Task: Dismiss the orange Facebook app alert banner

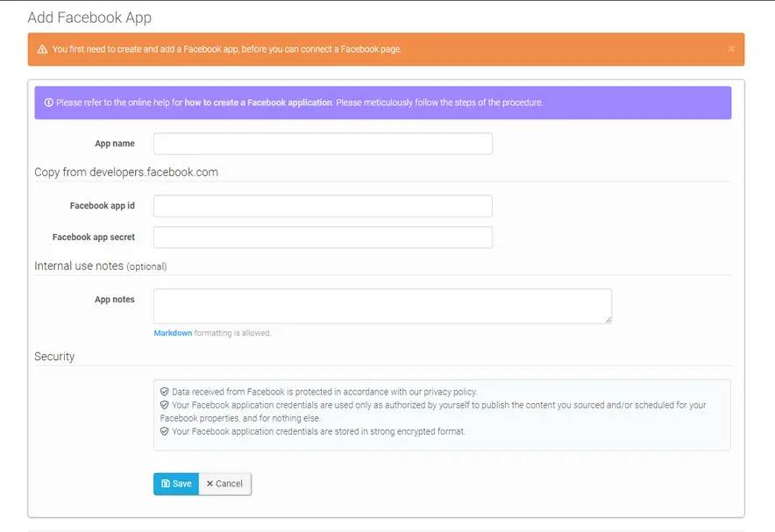Action: pos(731,49)
